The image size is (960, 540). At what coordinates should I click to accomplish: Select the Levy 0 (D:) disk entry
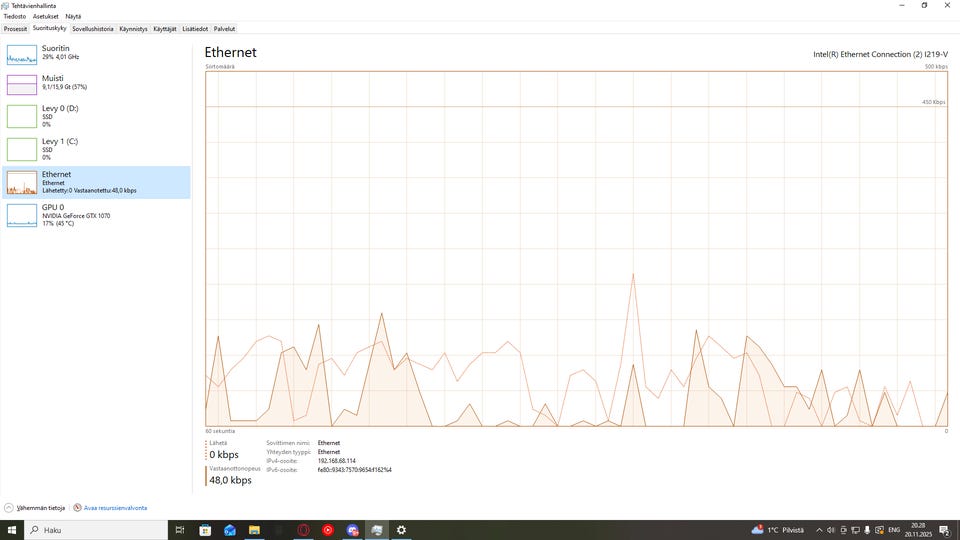[96, 116]
